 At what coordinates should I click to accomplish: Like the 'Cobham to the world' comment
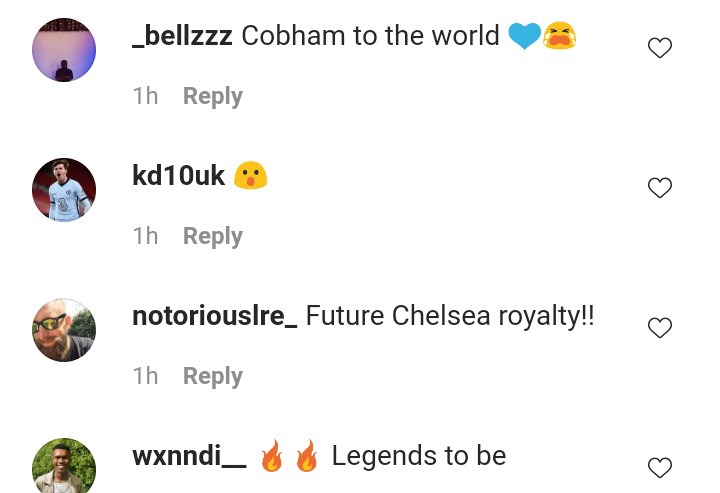coord(660,48)
